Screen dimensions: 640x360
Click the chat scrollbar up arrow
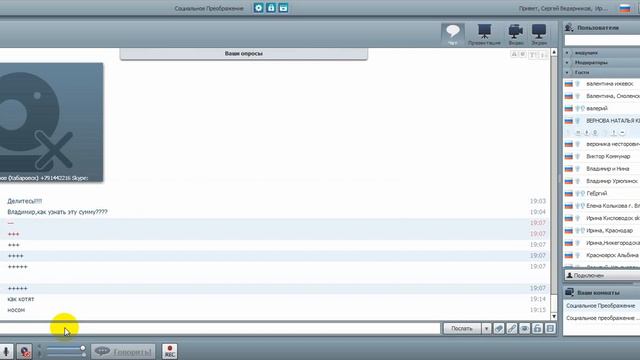554,52
